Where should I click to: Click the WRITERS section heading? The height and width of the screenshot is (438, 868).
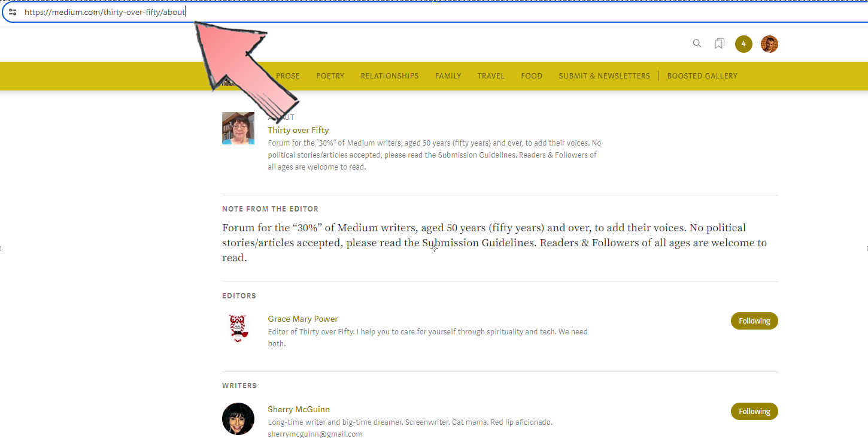(239, 386)
